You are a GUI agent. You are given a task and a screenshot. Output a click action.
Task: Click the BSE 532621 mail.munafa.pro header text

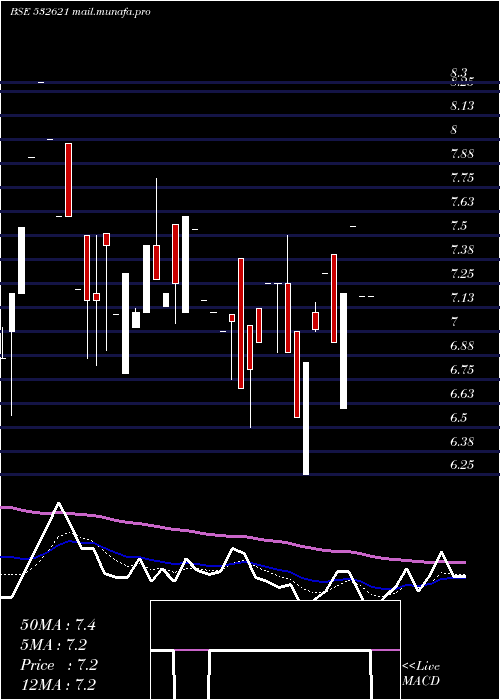[x=80, y=12]
